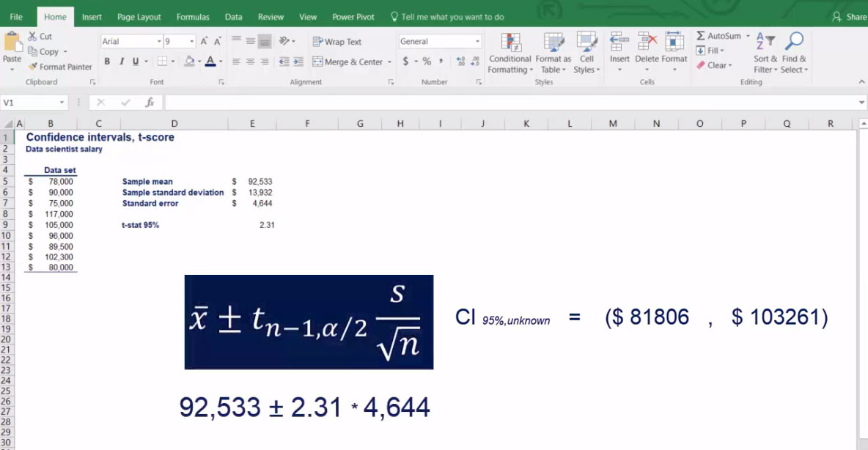The image size is (868, 450).
Task: Click the Cut scissors icon
Action: 33,37
